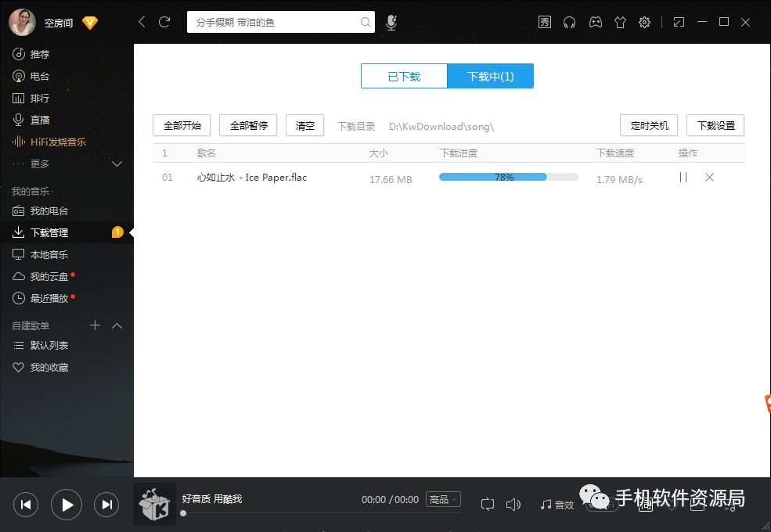
Task: Play previous track
Action: tap(26, 505)
